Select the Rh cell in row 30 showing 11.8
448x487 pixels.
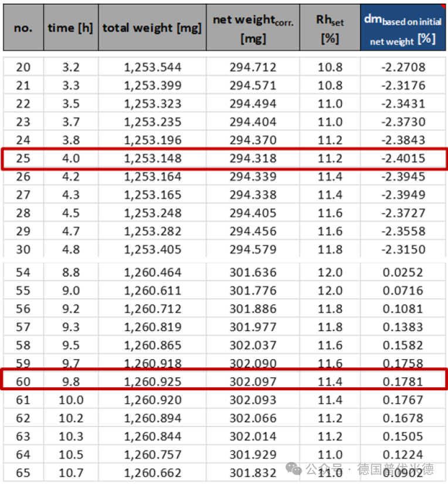click(330, 249)
